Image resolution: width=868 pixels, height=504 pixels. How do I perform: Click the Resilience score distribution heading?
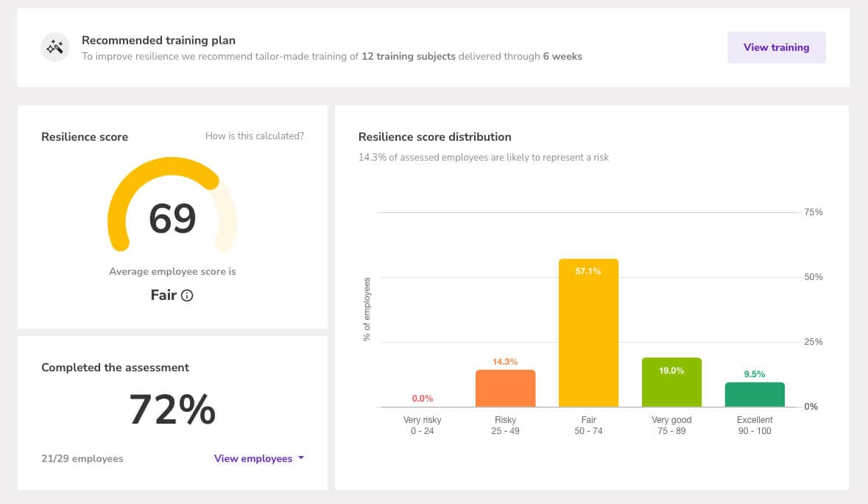[x=434, y=137]
